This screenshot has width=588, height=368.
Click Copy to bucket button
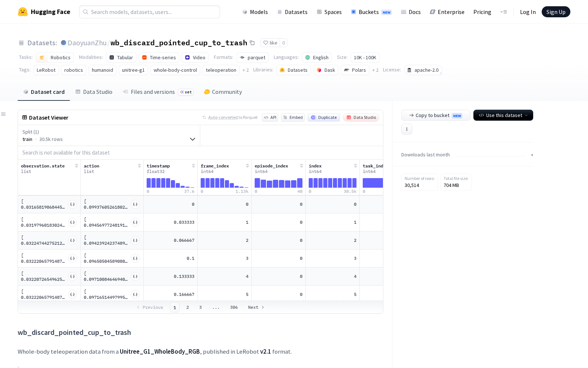click(x=435, y=115)
